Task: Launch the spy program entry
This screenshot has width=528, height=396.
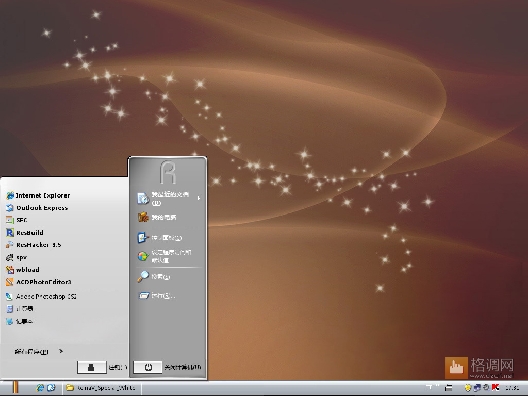Action: click(x=16, y=257)
